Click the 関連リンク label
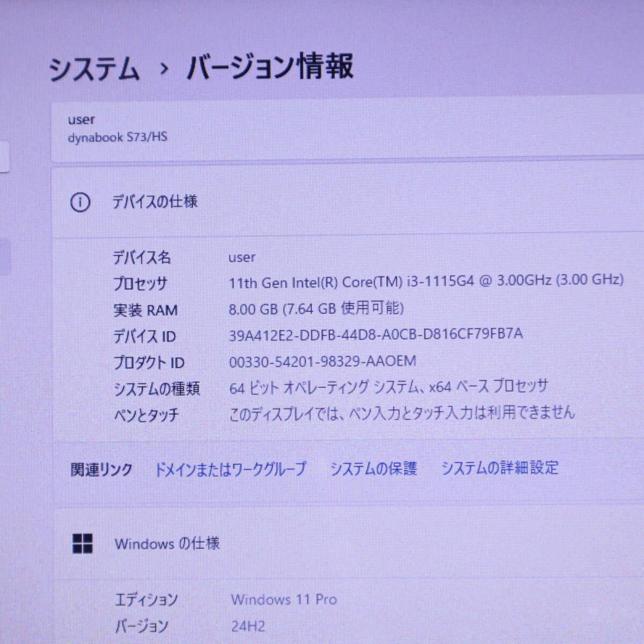The image size is (644, 644). tap(101, 470)
